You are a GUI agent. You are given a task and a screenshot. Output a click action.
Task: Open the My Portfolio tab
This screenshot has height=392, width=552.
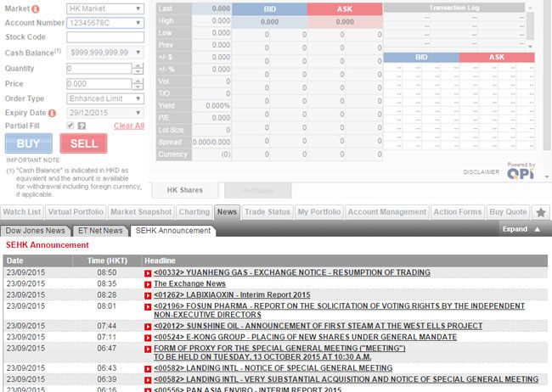(x=319, y=212)
